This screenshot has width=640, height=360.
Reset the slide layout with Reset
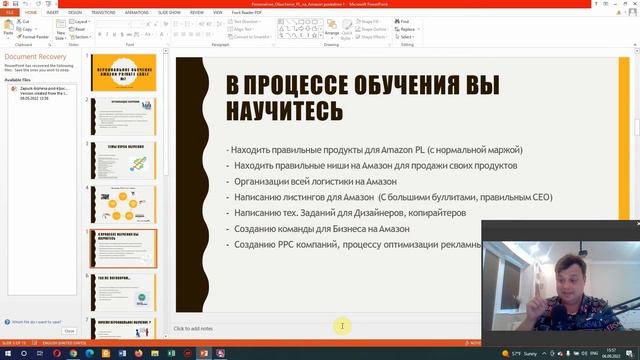tap(77, 29)
